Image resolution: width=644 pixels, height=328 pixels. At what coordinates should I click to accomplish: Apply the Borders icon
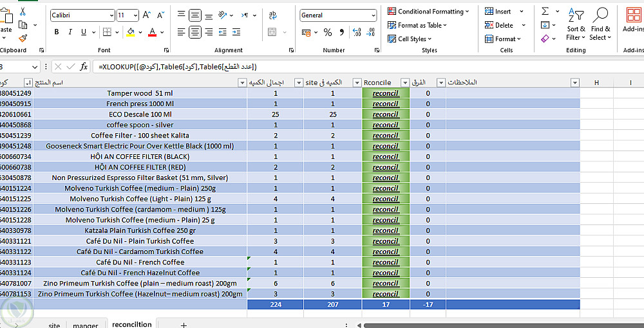pyautogui.click(x=107, y=32)
